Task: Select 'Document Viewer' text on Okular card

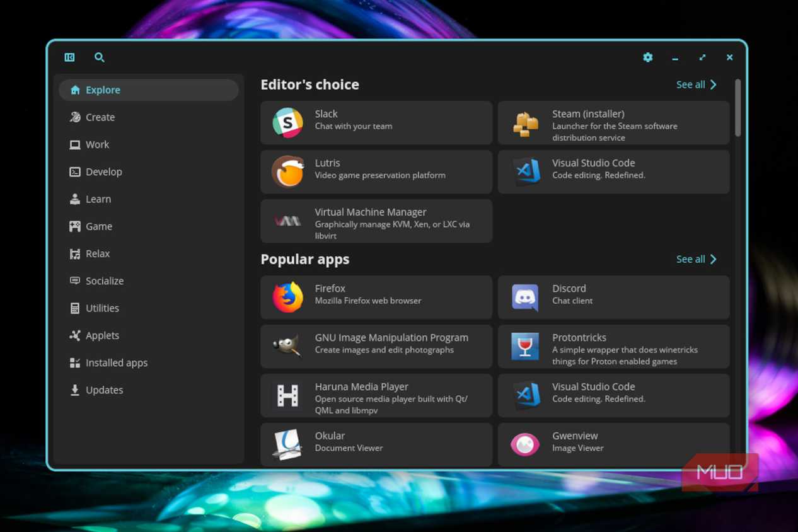Action: (349, 448)
